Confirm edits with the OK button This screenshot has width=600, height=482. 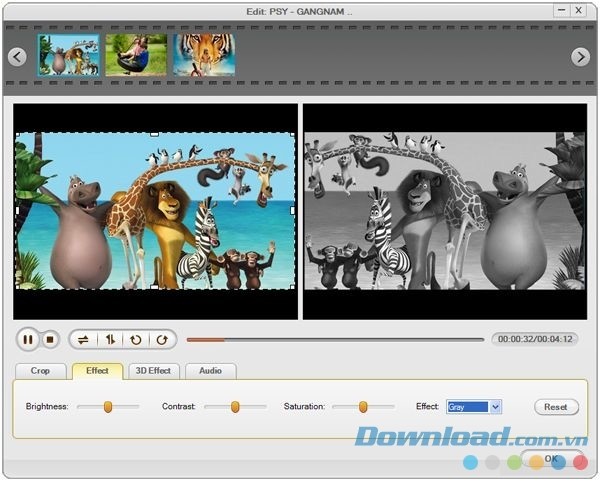(x=551, y=459)
